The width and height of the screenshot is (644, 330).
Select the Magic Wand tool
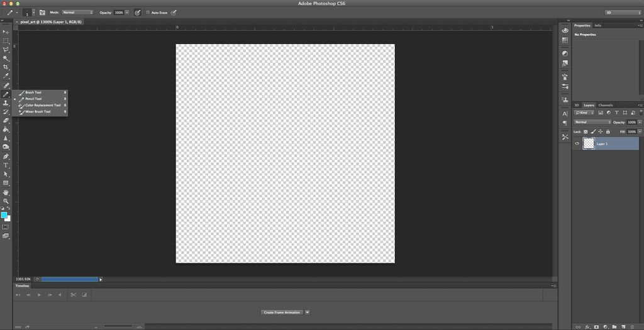[x=6, y=58]
